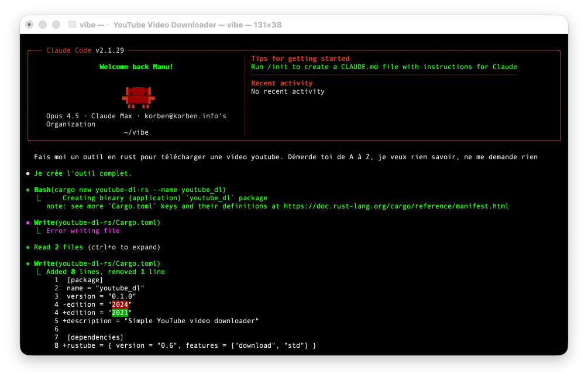Image resolution: width=588 pixels, height=380 pixels.
Task: Click the white bullet beside "Je crée l'outil complet"
Action: pyautogui.click(x=27, y=174)
